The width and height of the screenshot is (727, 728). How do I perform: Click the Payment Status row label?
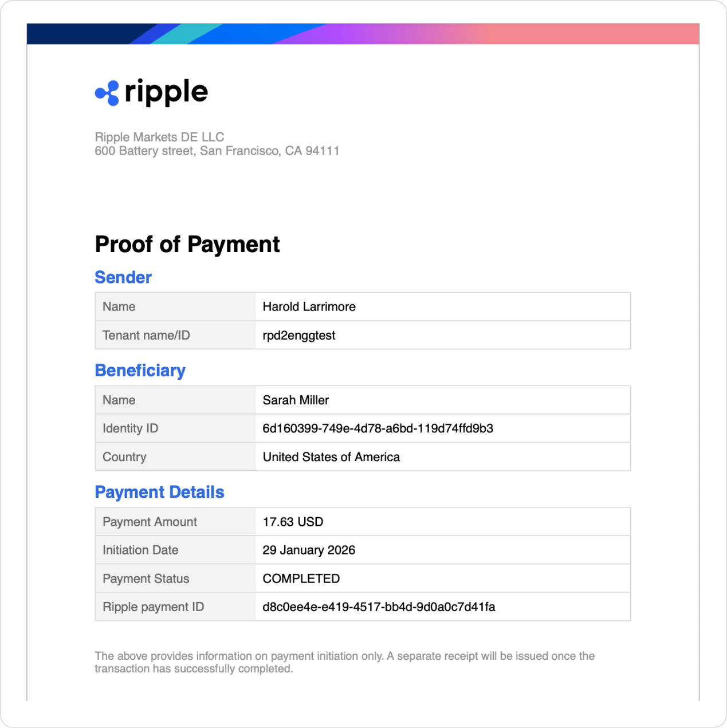[x=146, y=579]
